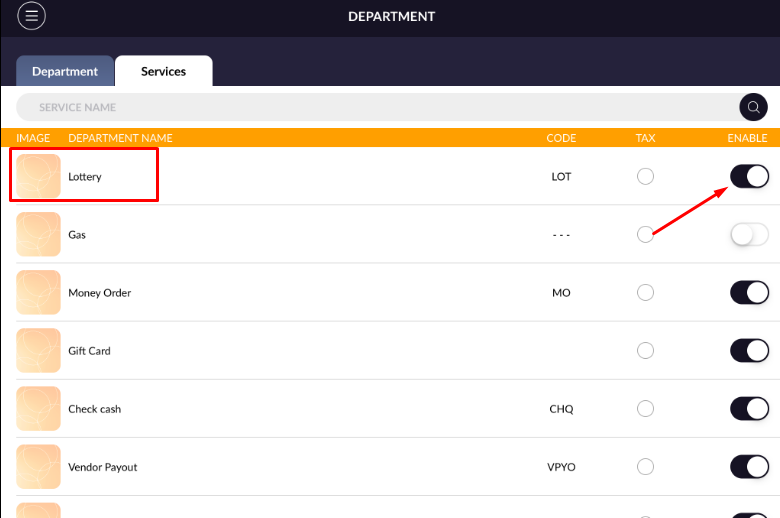Click the Gas department image
This screenshot has height=518, width=780.
[38, 234]
